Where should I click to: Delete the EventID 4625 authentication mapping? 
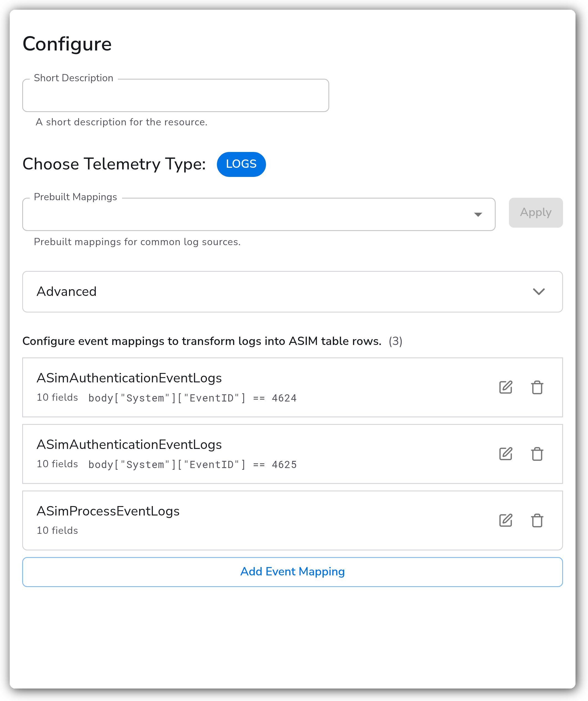click(x=537, y=454)
